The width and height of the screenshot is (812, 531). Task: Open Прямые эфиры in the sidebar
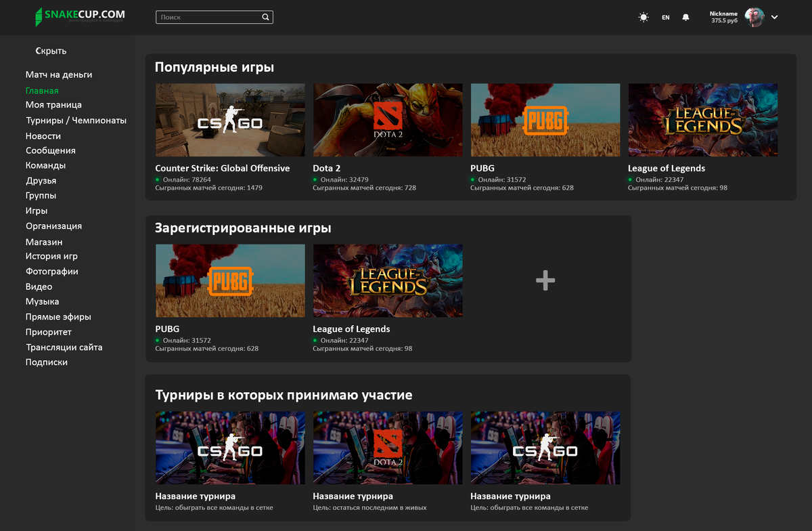click(58, 317)
